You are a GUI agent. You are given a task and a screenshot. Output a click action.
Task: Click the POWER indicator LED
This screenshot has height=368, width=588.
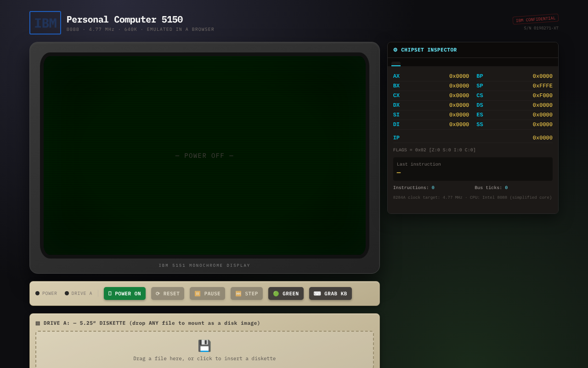38,293
